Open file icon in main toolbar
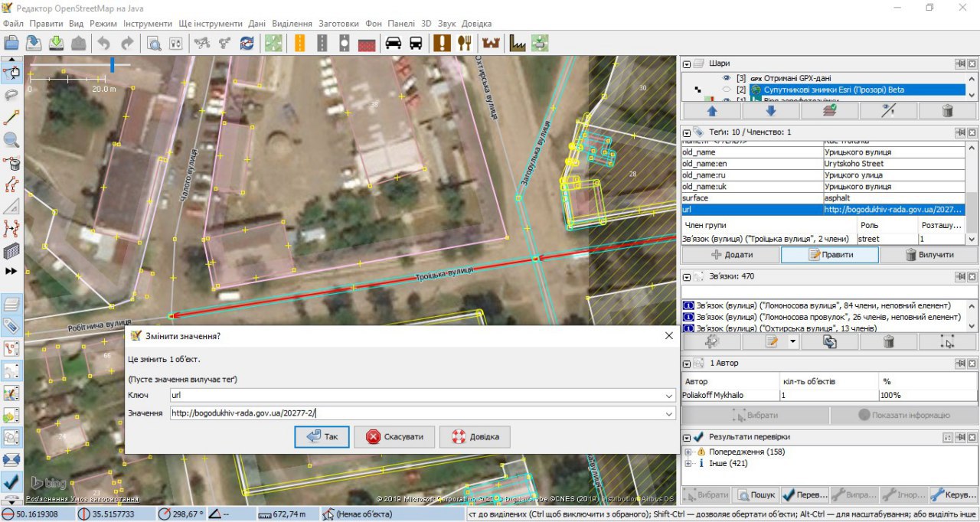Image resolution: width=980 pixels, height=522 pixels. coord(11,43)
